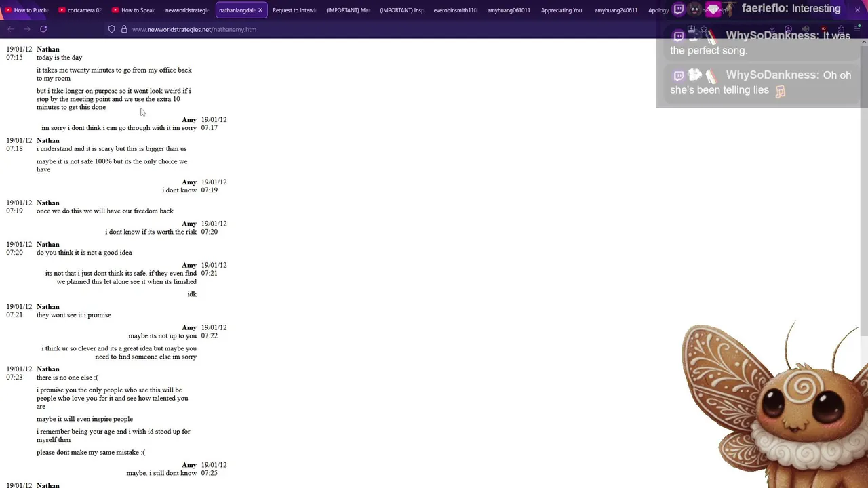Image resolution: width=868 pixels, height=488 pixels.
Task: Switch to the amyhuang240611 tab
Action: (x=616, y=10)
